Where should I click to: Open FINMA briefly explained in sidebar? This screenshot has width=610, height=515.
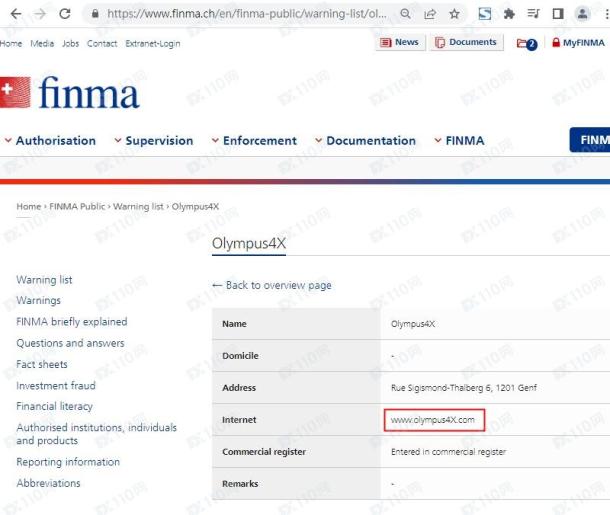click(x=72, y=322)
